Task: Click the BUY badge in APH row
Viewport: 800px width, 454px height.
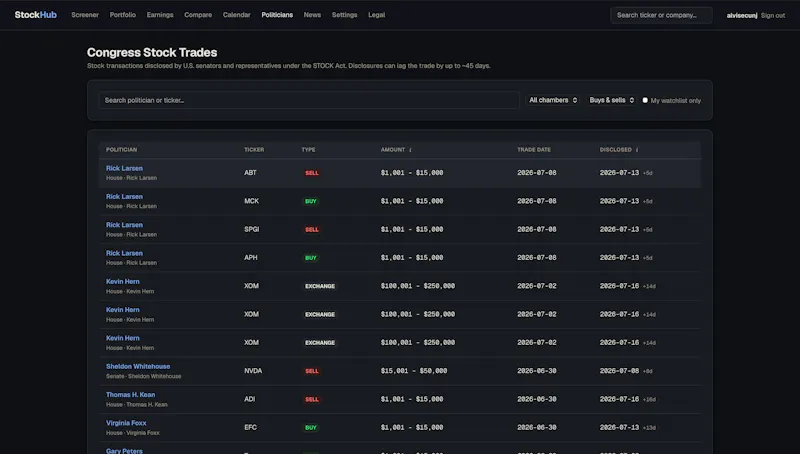Action: tap(311, 258)
